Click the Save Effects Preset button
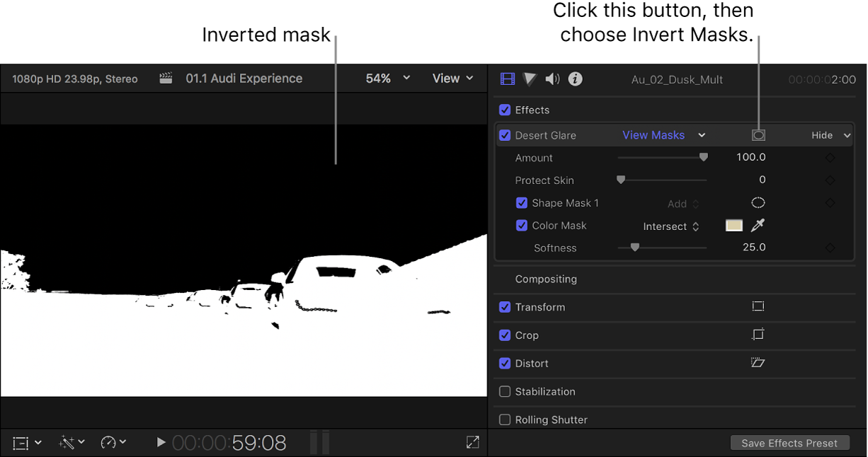The image size is (868, 457). click(789, 442)
